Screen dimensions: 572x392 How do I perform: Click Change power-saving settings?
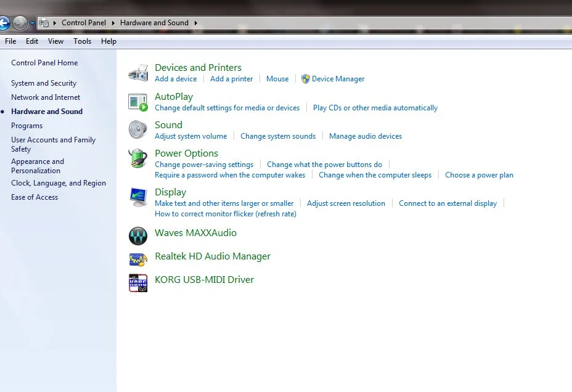click(x=204, y=165)
